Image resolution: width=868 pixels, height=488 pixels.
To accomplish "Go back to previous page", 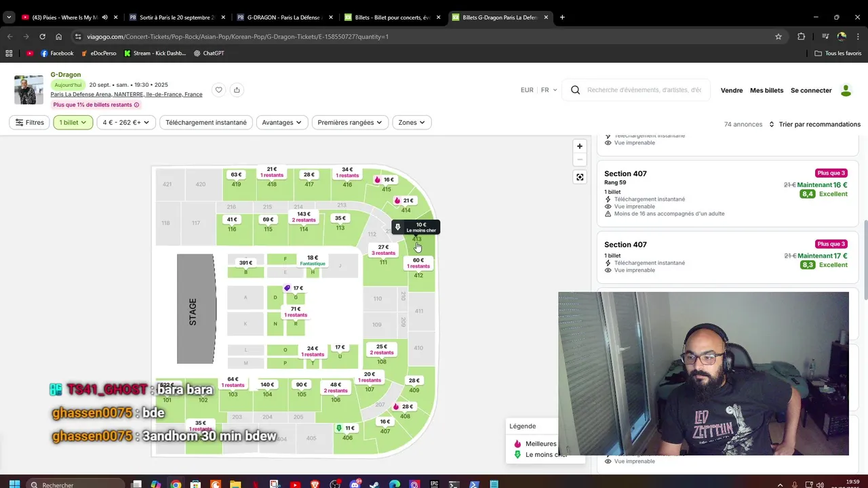I will [9, 37].
